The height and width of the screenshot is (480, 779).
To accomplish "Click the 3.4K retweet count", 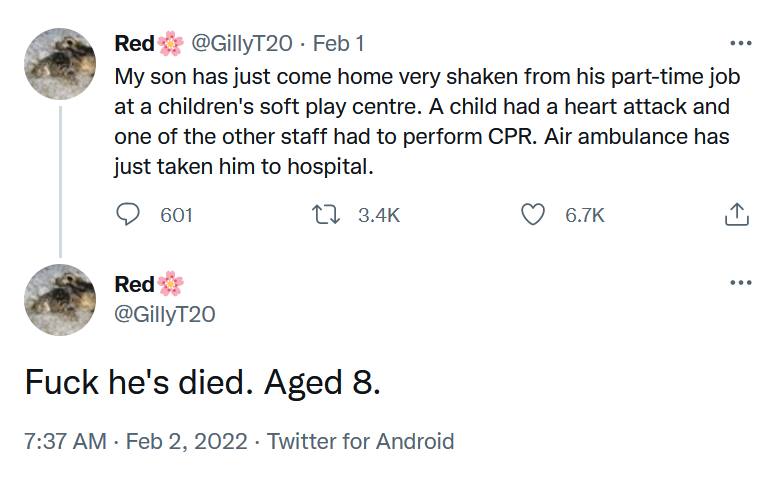I will pyautogui.click(x=378, y=214).
